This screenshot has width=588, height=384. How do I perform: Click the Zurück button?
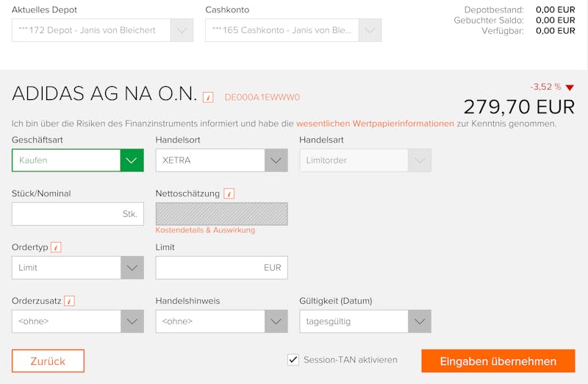coord(48,361)
